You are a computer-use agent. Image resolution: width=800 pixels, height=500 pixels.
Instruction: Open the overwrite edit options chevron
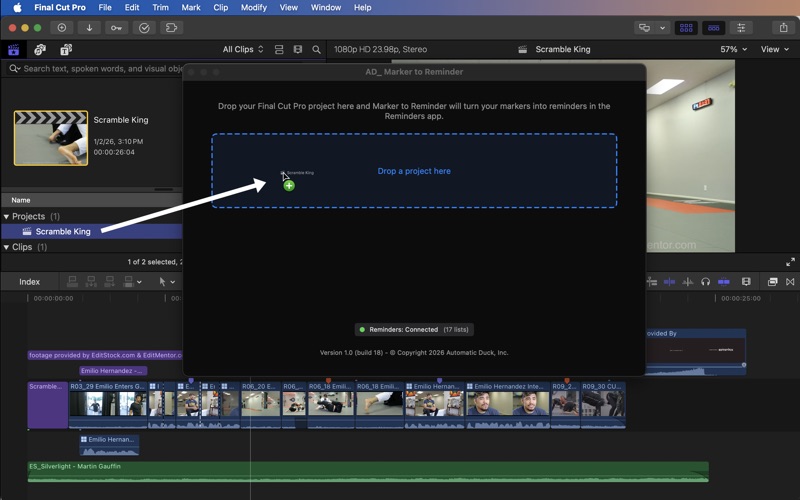pos(139,282)
